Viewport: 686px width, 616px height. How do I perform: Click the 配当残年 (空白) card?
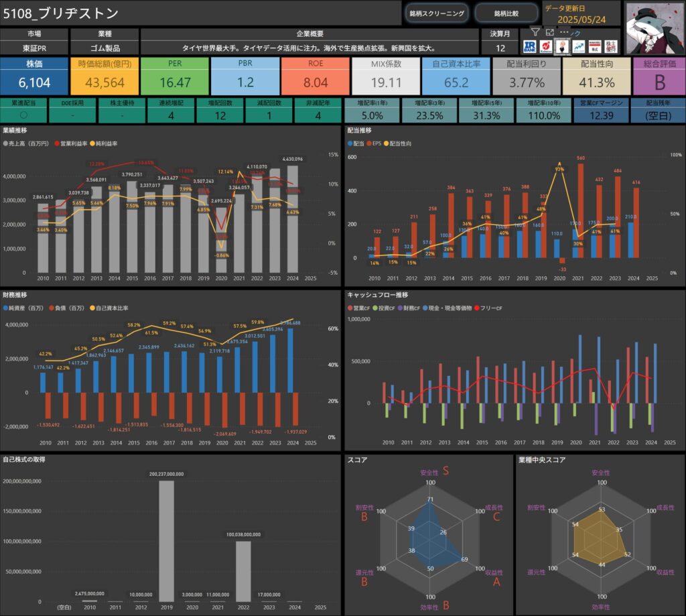coord(658,111)
